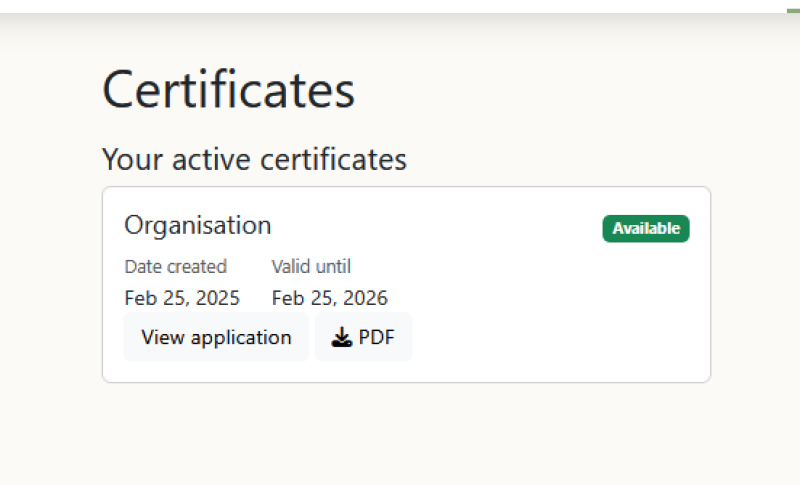Click the 'PDF' text label

coord(377,338)
